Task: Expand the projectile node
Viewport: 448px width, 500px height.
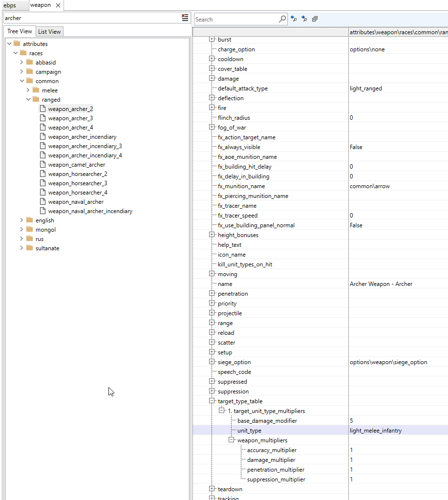Action: pyautogui.click(x=212, y=313)
